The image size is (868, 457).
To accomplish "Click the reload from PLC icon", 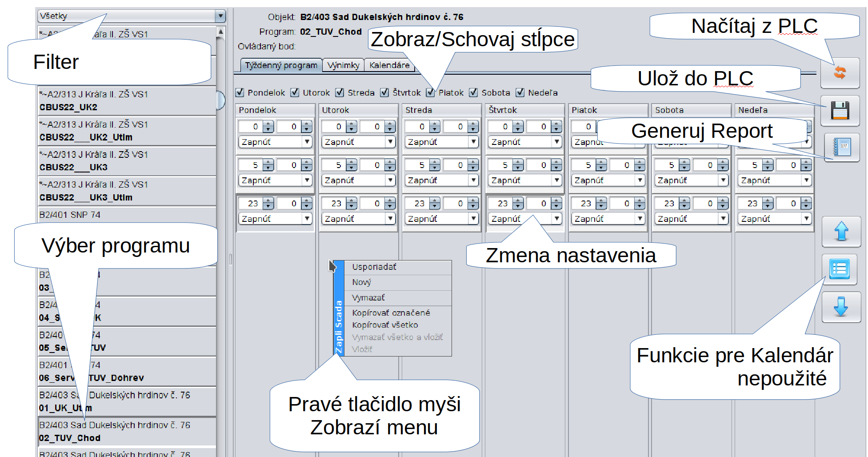I will tap(840, 72).
